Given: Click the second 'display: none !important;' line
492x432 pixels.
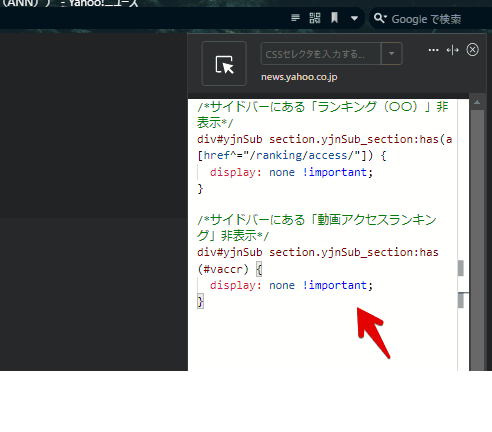Looking at the screenshot, I should pos(291,285).
